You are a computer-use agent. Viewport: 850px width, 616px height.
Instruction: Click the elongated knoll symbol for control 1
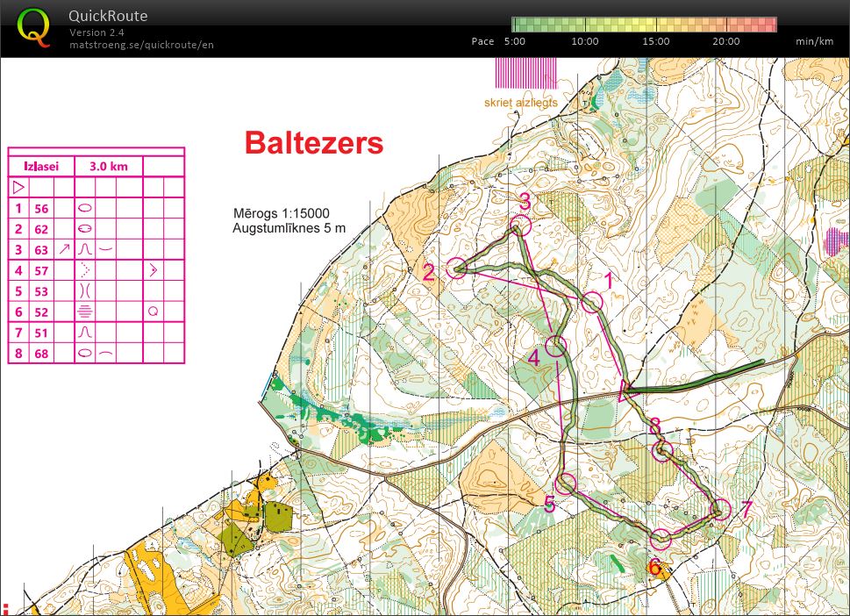tap(84, 207)
